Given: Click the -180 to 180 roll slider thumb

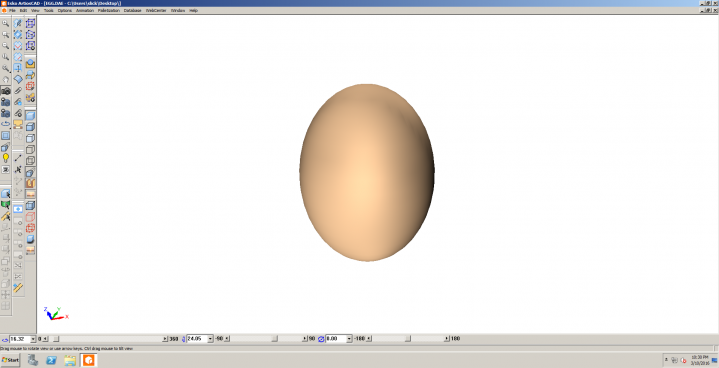Looking at the screenshot, I should (x=408, y=339).
